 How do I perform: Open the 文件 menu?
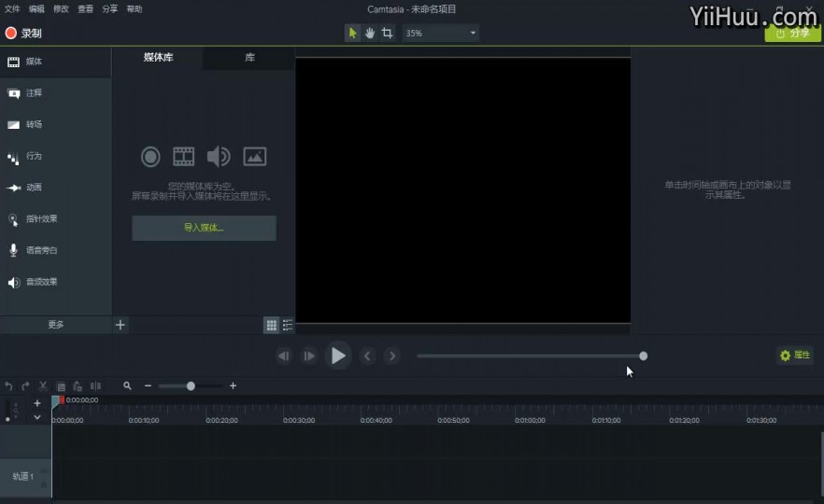point(12,9)
